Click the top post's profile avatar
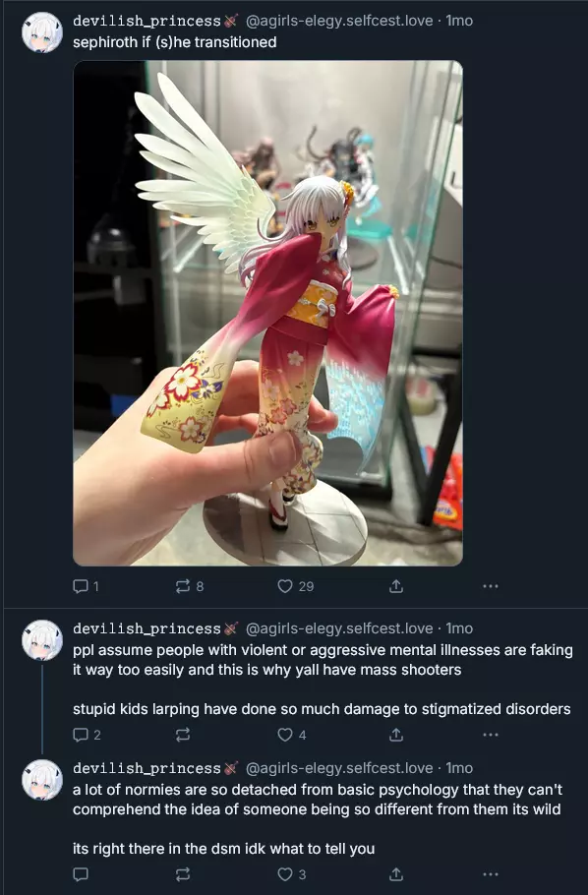The image size is (588, 895). coord(42,32)
